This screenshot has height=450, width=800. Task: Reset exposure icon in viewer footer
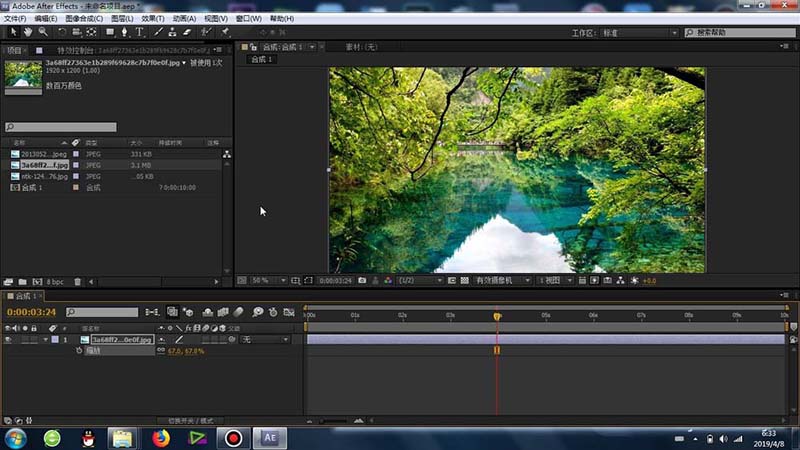[x=635, y=281]
